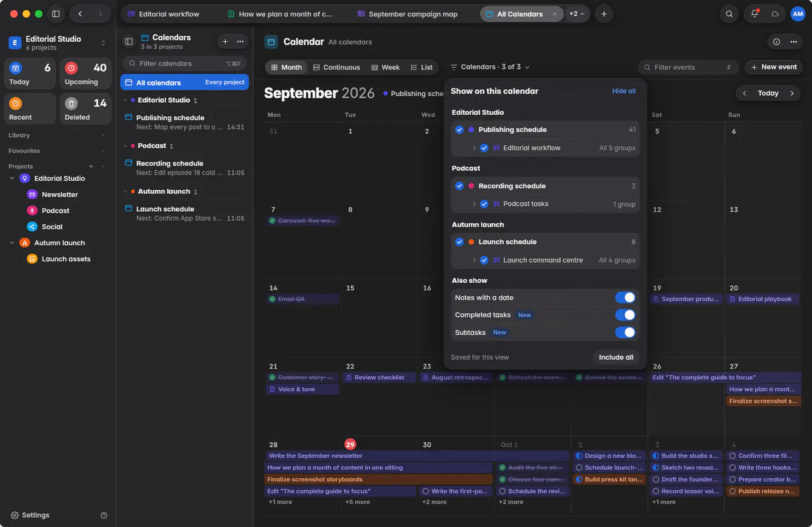Uncheck the Publishing schedule calendar
Screen dimensions: 812x527
tap(459, 129)
